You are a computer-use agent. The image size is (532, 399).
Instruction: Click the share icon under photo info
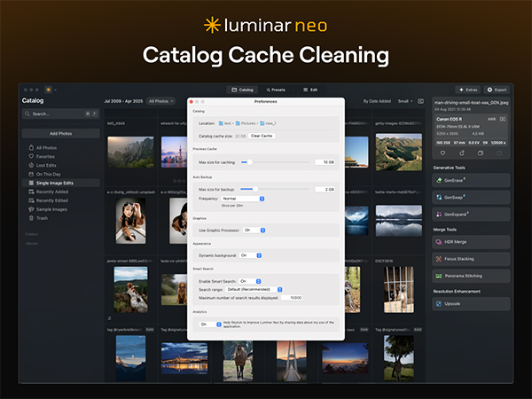(x=462, y=153)
